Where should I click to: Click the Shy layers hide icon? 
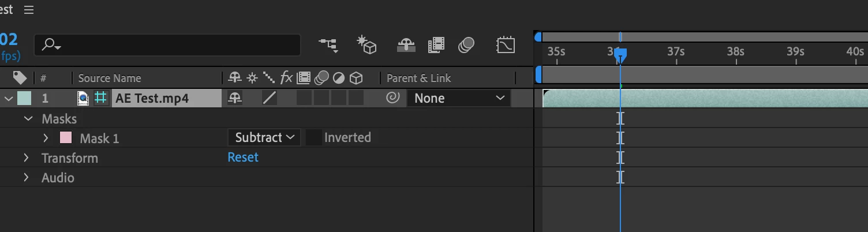(407, 45)
